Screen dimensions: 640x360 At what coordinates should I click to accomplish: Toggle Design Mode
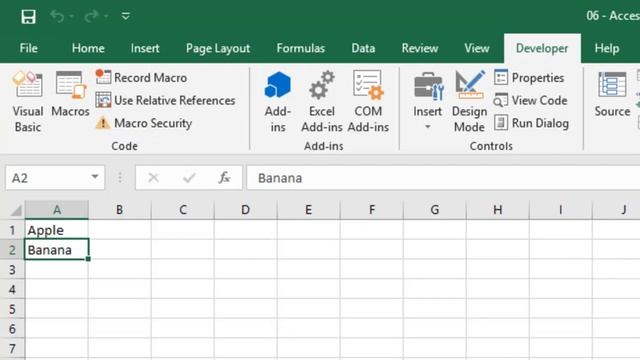[x=469, y=102]
